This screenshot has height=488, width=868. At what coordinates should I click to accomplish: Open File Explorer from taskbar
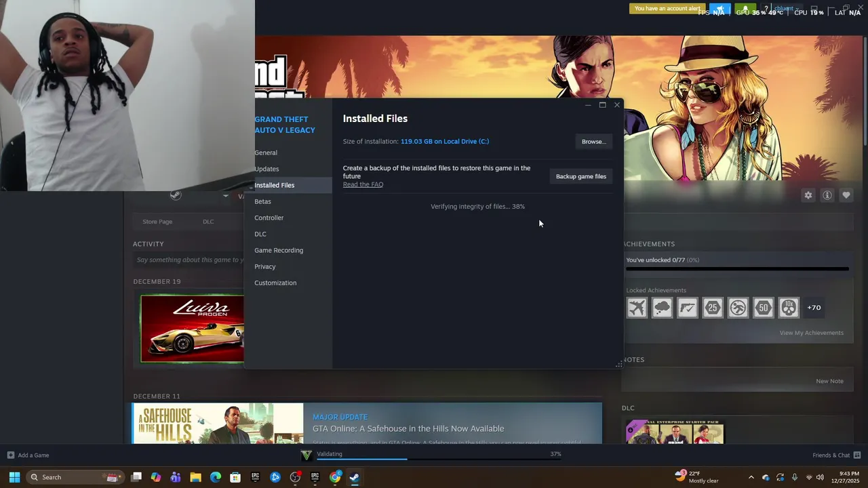[195, 477]
